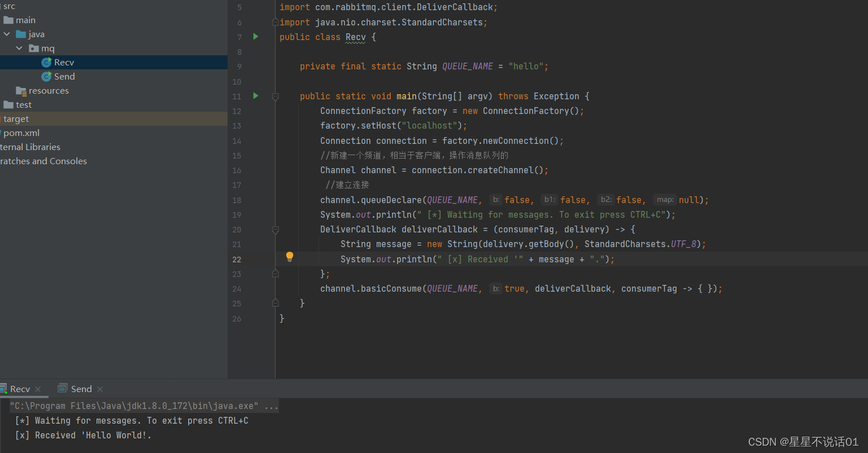This screenshot has width=868, height=453.
Task: Click the java source folder icon
Action: pyautogui.click(x=21, y=34)
